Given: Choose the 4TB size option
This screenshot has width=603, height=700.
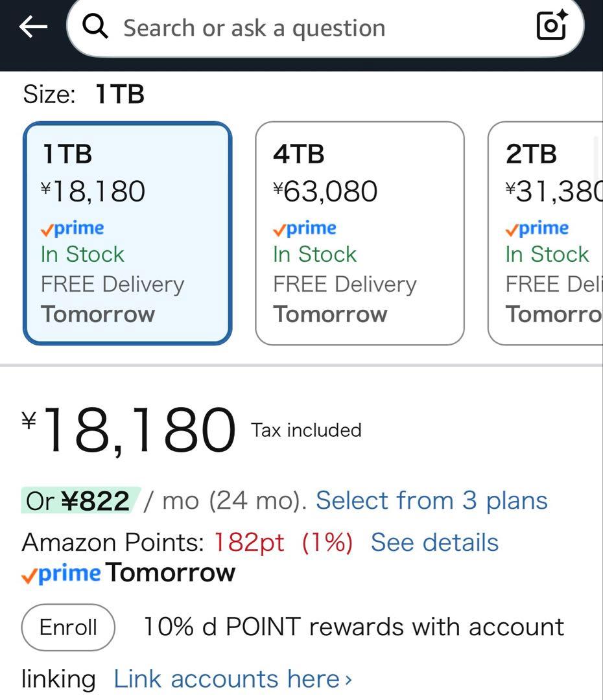Looking at the screenshot, I should pos(360,233).
